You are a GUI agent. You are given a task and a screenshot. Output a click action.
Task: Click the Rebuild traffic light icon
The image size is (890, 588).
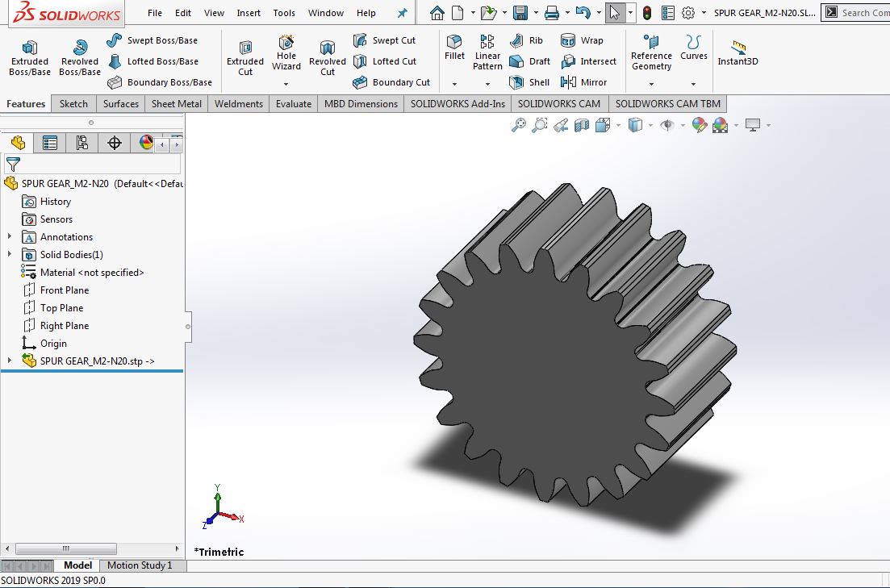pos(647,12)
